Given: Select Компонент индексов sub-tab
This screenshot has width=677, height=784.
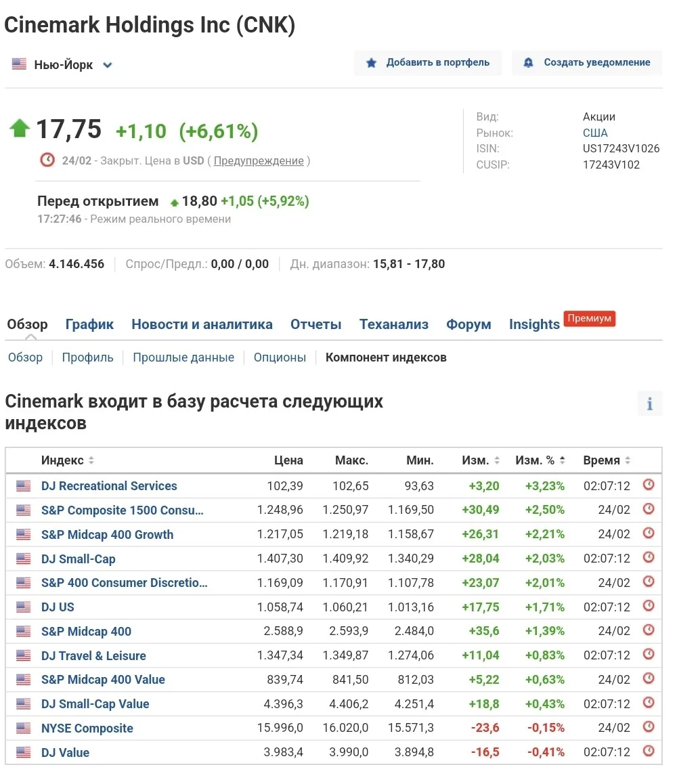Looking at the screenshot, I should coord(386,357).
